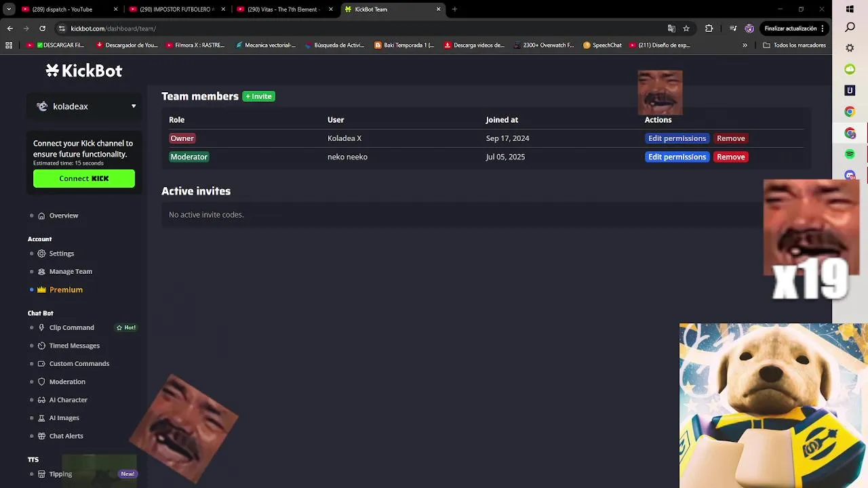Open Chrome apps grid in bookmarks bar

click(x=9, y=45)
